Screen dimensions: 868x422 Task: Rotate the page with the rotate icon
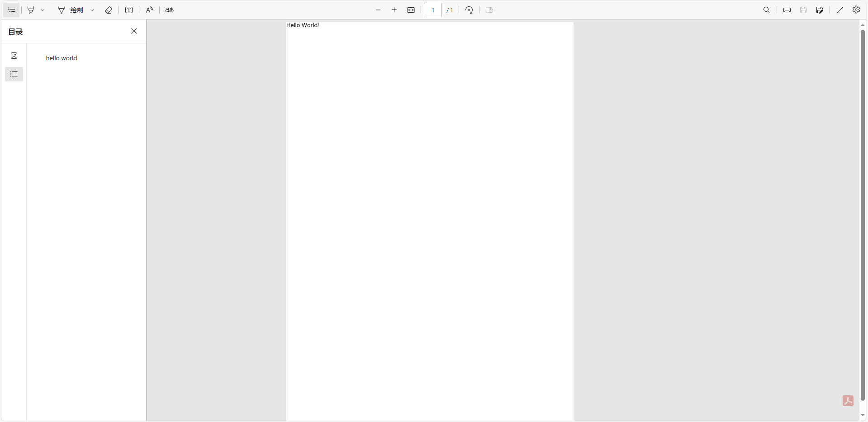[x=469, y=10]
